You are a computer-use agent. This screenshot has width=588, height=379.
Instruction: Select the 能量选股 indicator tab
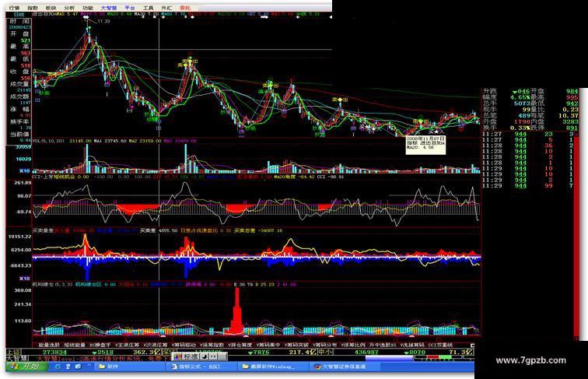[x=49, y=345]
